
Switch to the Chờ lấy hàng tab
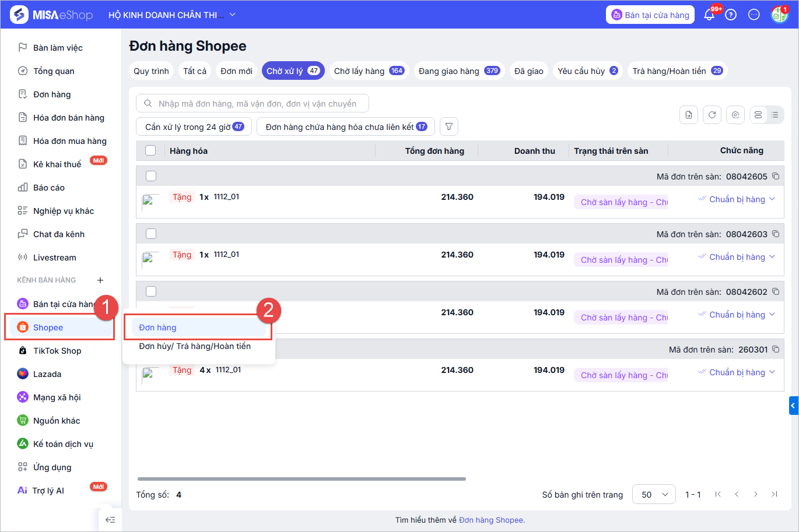pyautogui.click(x=369, y=71)
